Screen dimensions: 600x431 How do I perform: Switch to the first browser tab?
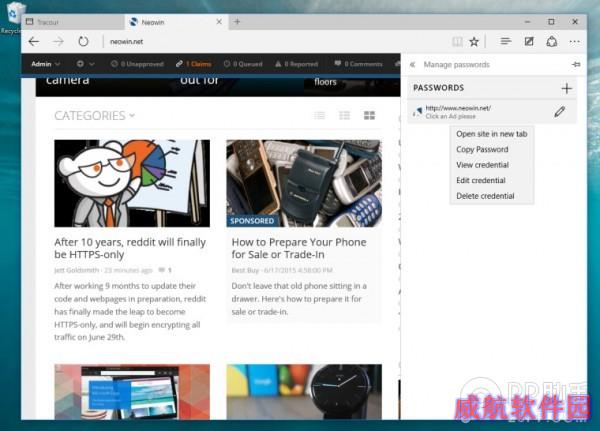[x=73, y=22]
